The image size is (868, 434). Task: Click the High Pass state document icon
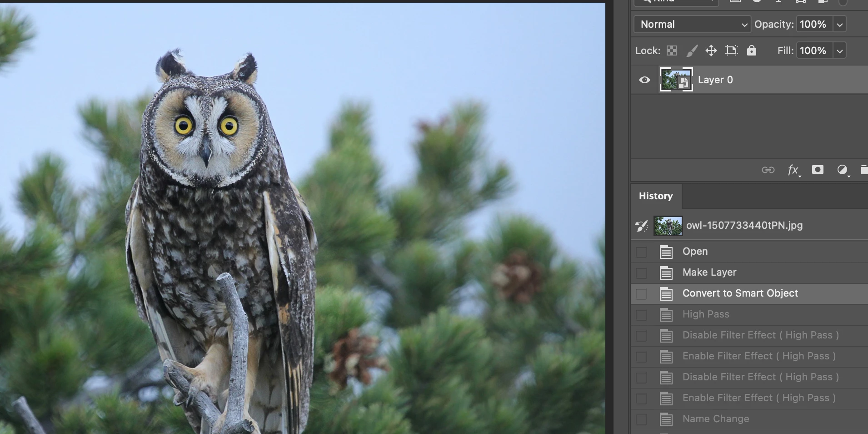click(x=666, y=314)
